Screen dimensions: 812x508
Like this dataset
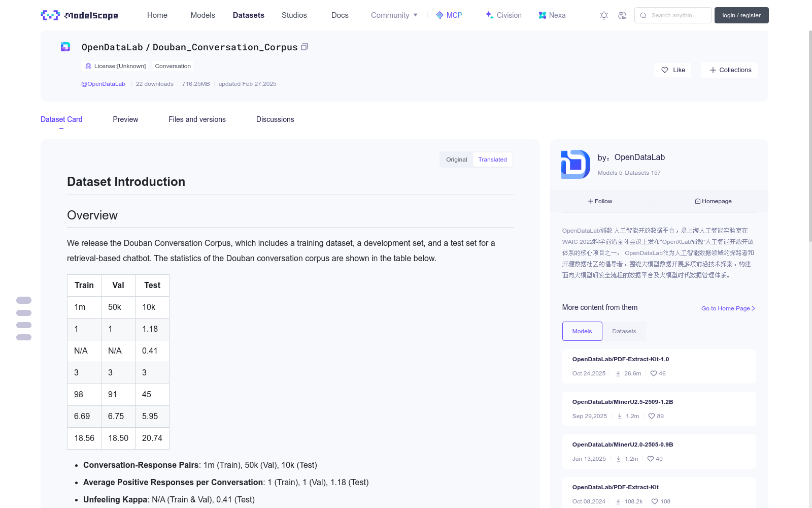[672, 70]
